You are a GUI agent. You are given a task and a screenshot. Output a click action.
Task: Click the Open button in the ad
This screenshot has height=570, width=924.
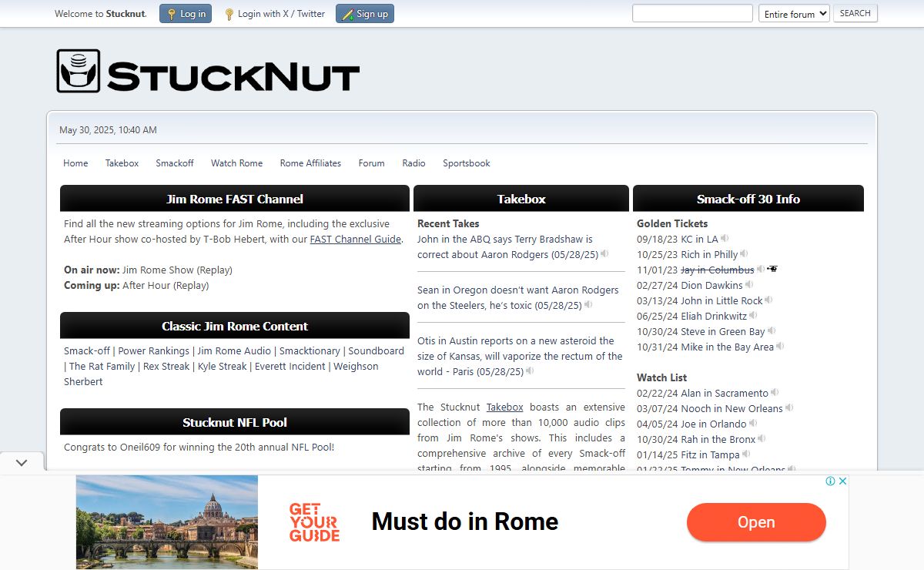tap(756, 522)
